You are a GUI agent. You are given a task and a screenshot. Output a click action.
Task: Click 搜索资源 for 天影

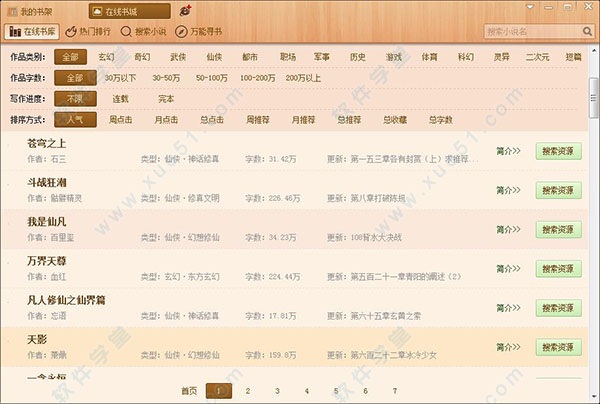[x=558, y=347]
